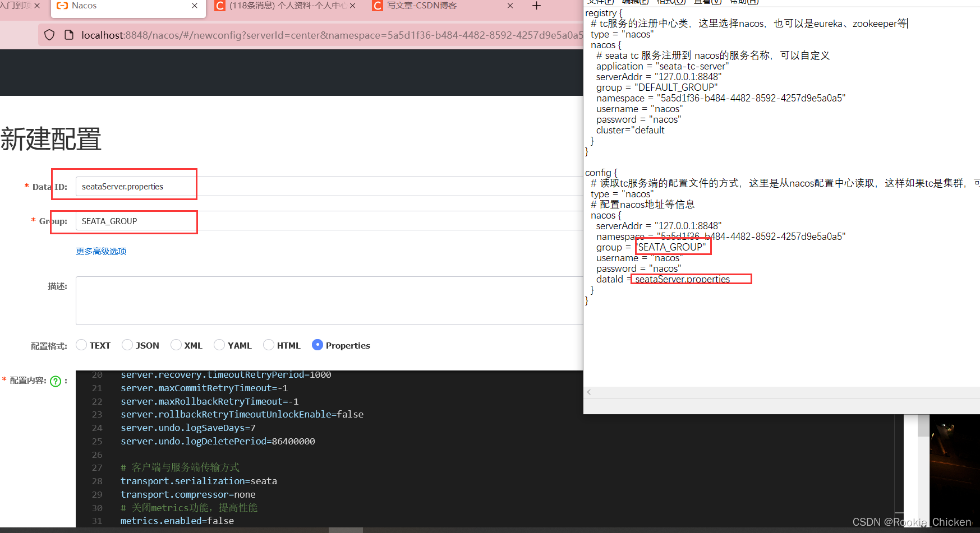980x533 pixels.
Task: Click the vertical scrollbar thumb beside the dark photo
Action: pos(923,425)
